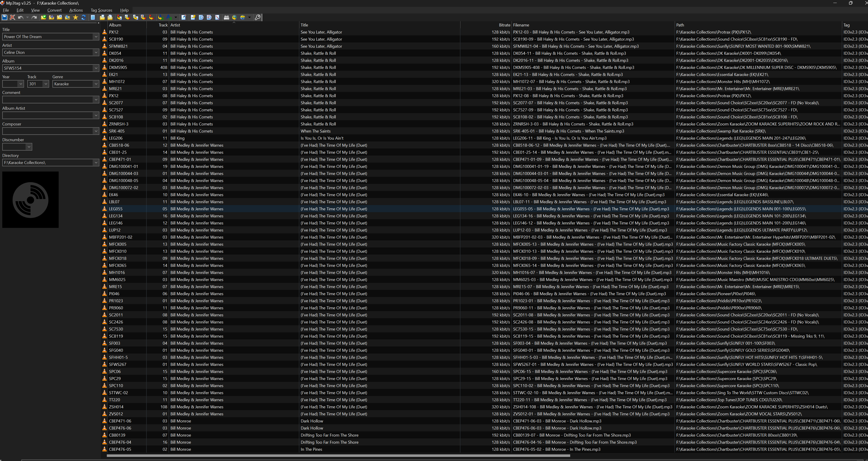Click the Save tag floppy icon
Screen dimensions: 868x461
(x=4, y=18)
